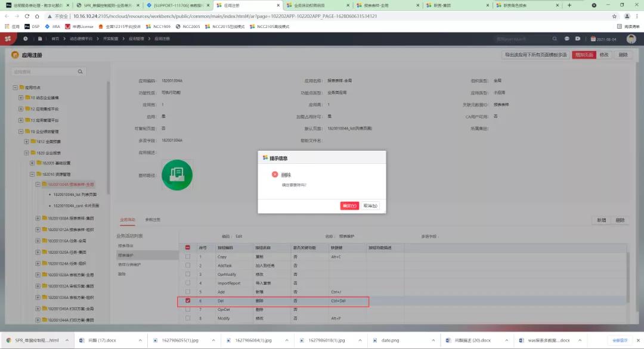Image resolution: width=644 pixels, height=349 pixels.
Task: Click the search icon in the dark top bar
Action: point(555,38)
